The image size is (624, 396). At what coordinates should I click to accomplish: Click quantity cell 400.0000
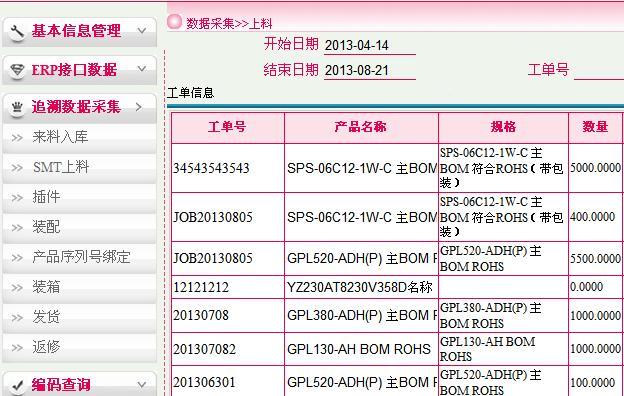click(595, 217)
